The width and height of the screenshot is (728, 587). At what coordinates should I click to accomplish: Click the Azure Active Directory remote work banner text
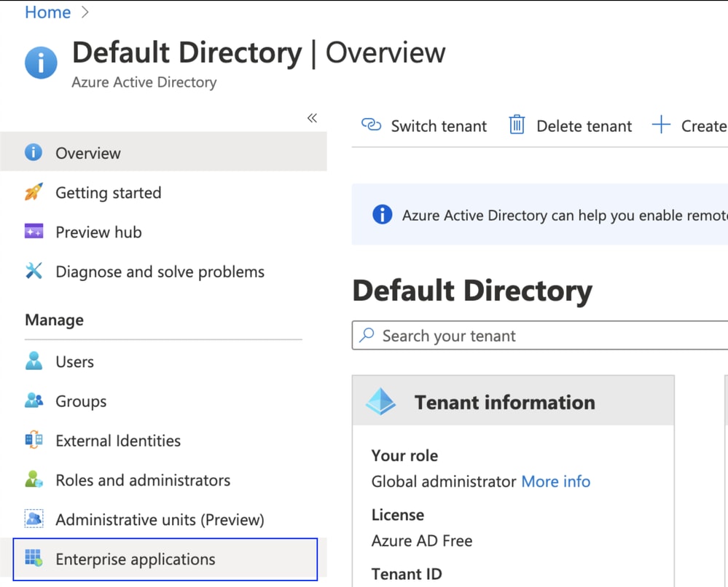click(565, 216)
